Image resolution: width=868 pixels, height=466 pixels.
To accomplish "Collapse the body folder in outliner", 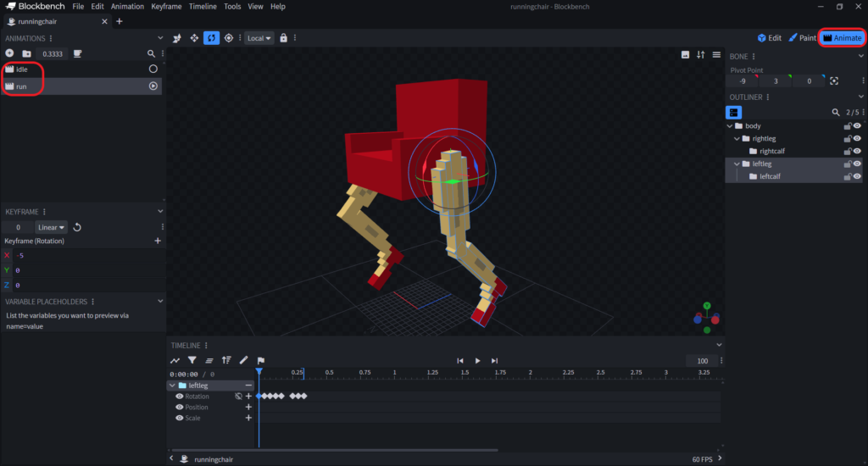I will pyautogui.click(x=730, y=126).
